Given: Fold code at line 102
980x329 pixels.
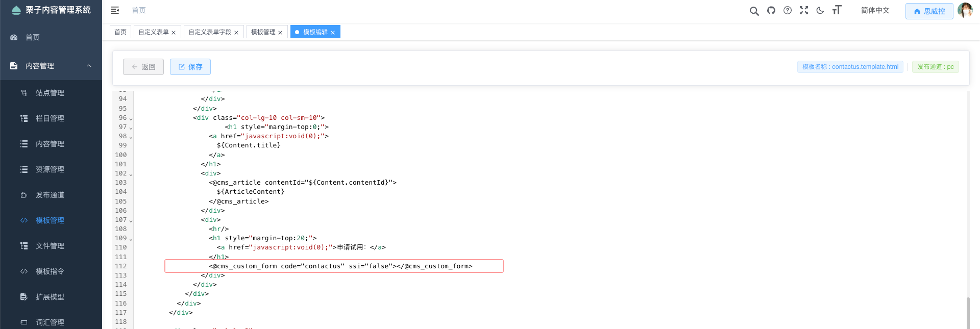Looking at the screenshot, I should pyautogui.click(x=131, y=174).
